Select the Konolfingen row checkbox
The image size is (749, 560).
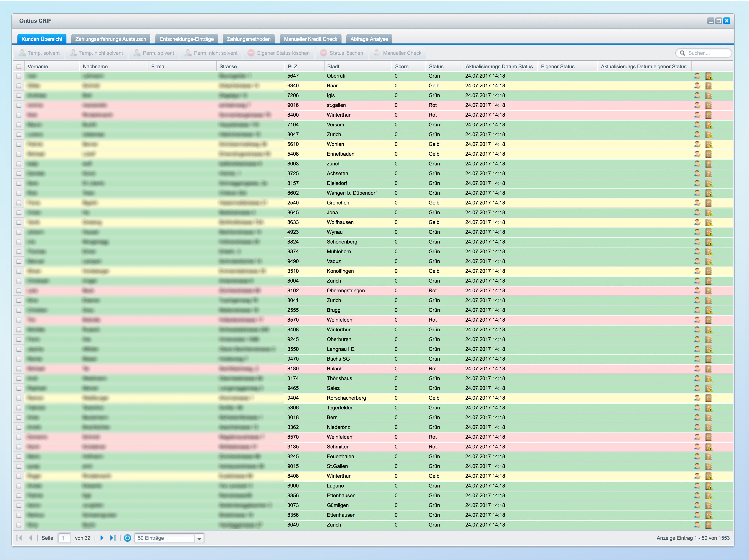pos(19,272)
